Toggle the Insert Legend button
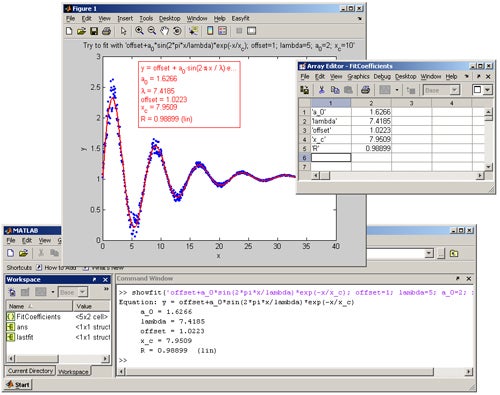Viewport: 500px width, 395px height. (x=222, y=31)
